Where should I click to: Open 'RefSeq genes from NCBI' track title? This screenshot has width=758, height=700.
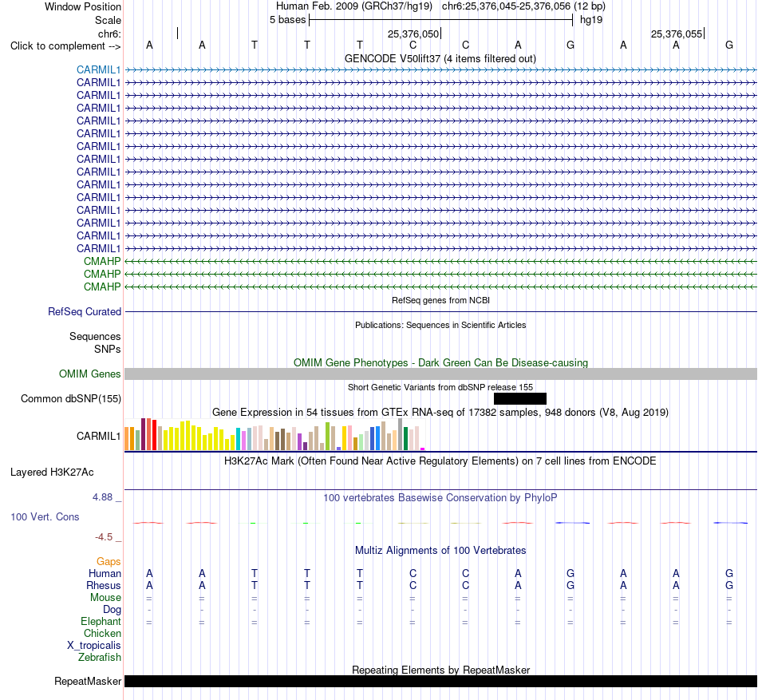click(440, 300)
